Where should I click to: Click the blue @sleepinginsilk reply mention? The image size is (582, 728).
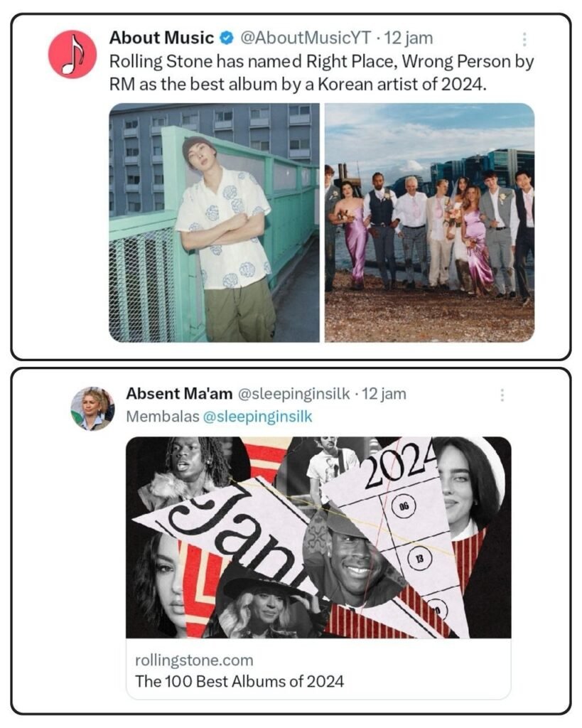coord(257,417)
